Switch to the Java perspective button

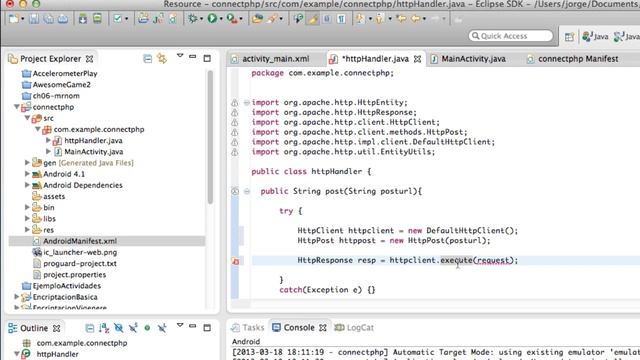[x=596, y=36]
